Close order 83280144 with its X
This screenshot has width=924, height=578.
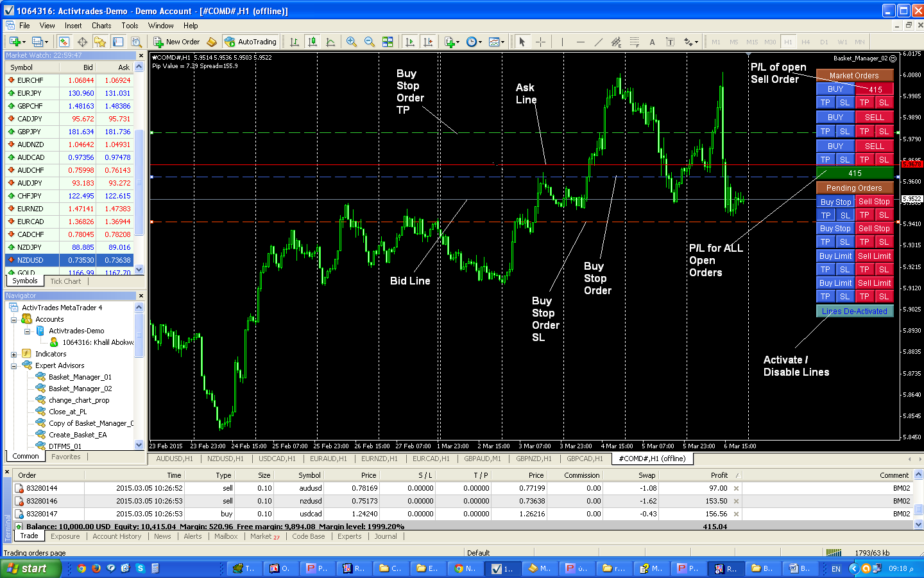[x=736, y=488]
